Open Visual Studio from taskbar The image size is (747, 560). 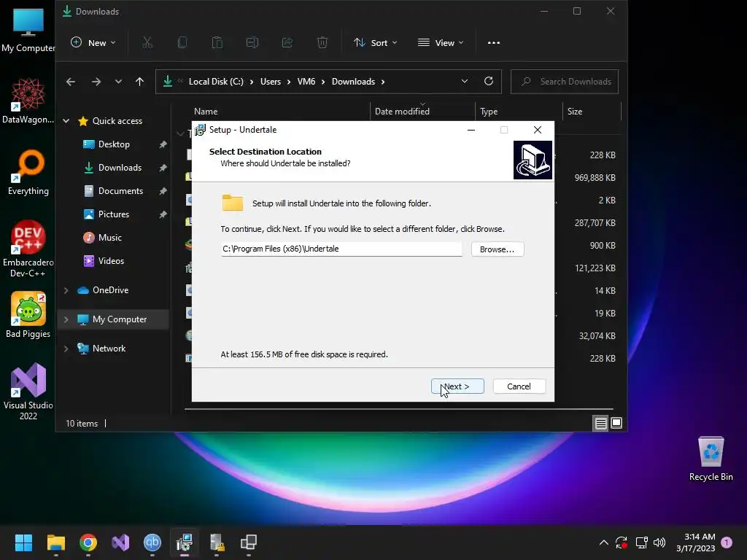[120, 542]
